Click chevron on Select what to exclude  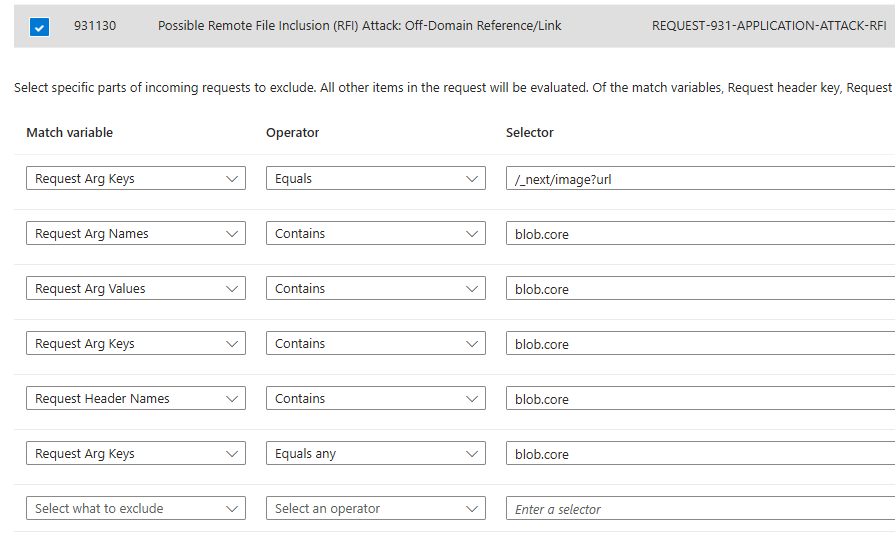click(x=232, y=509)
